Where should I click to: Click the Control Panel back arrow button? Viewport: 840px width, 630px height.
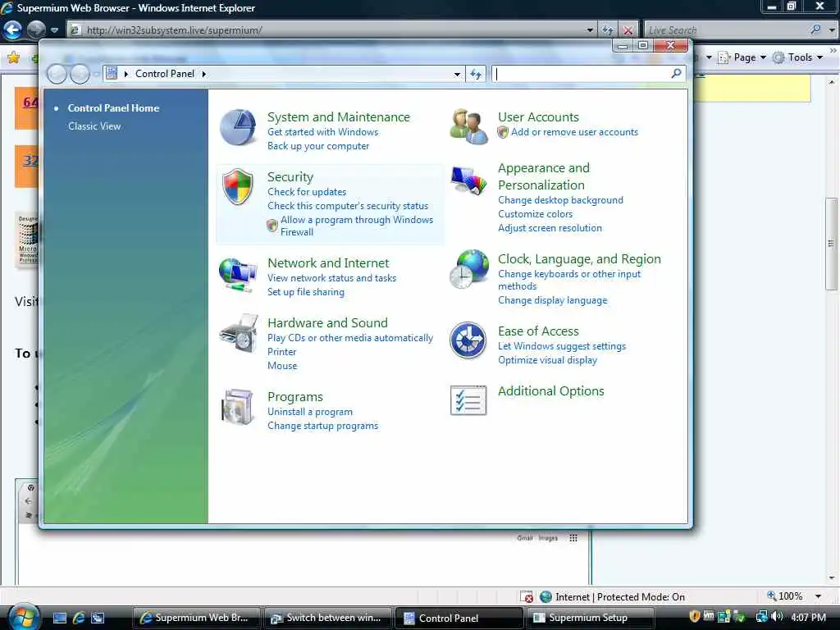point(57,74)
